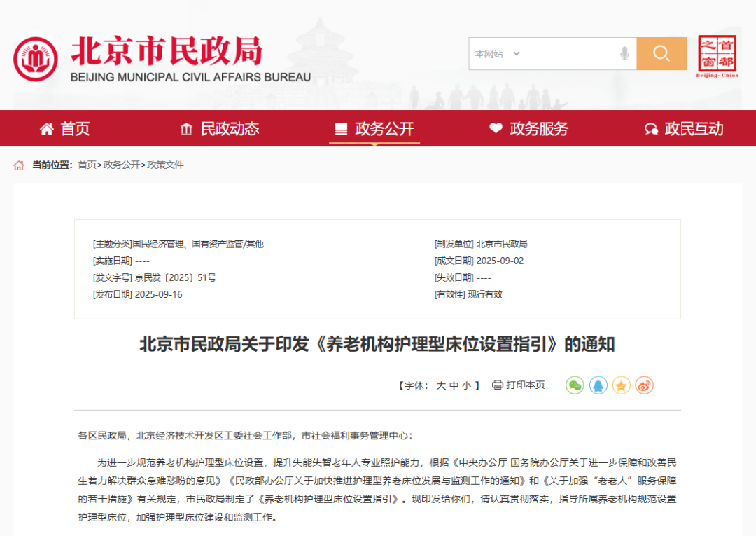Share article via QQ penguin icon
The width and height of the screenshot is (756, 536).
[598, 385]
